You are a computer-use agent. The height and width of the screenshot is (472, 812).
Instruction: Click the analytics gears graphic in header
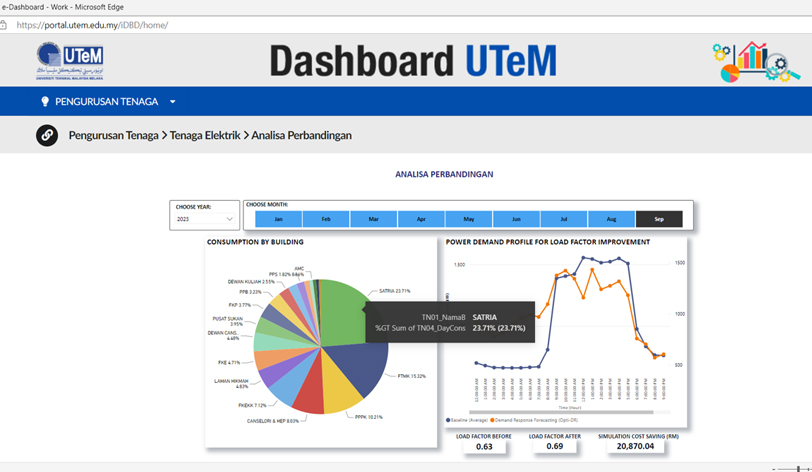pyautogui.click(x=755, y=62)
